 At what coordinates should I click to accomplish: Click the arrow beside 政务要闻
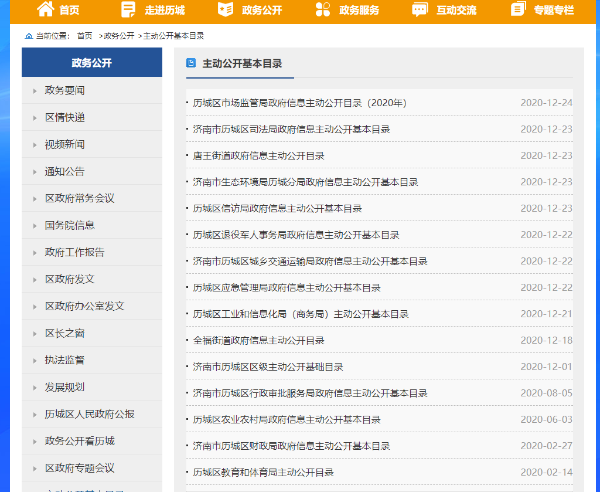(35, 91)
